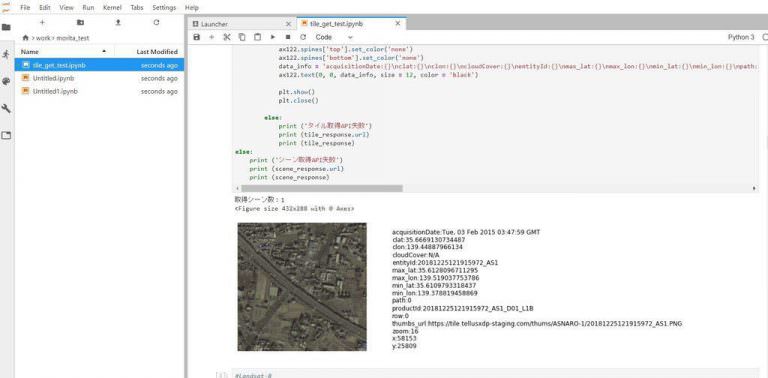
Task: Switch to the Launcher tab
Action: coord(242,24)
